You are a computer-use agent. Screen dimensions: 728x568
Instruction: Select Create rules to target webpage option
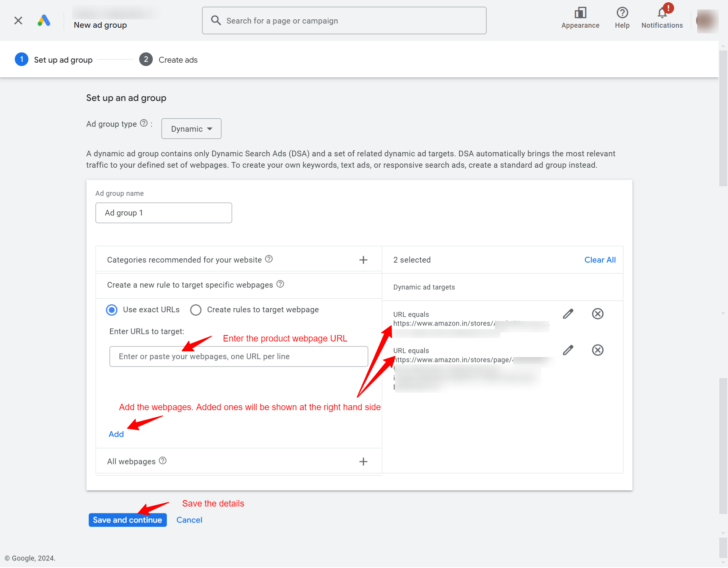[196, 310]
